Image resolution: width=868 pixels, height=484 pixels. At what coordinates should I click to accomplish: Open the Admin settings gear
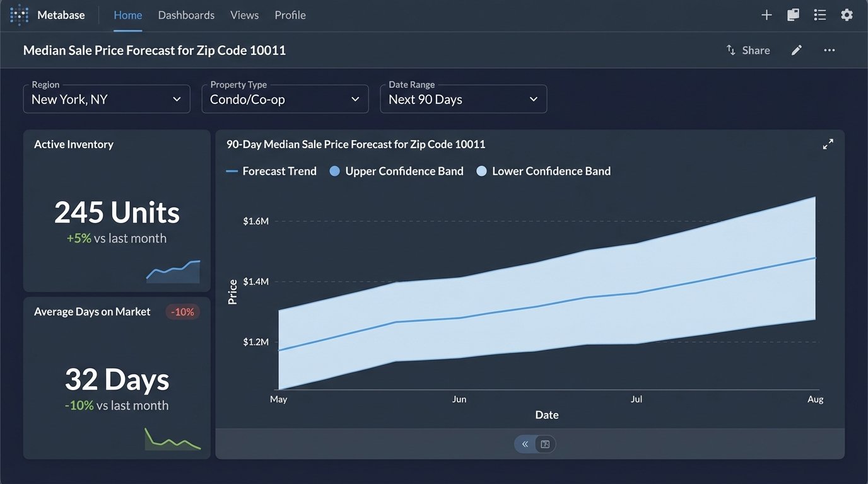pyautogui.click(x=847, y=14)
